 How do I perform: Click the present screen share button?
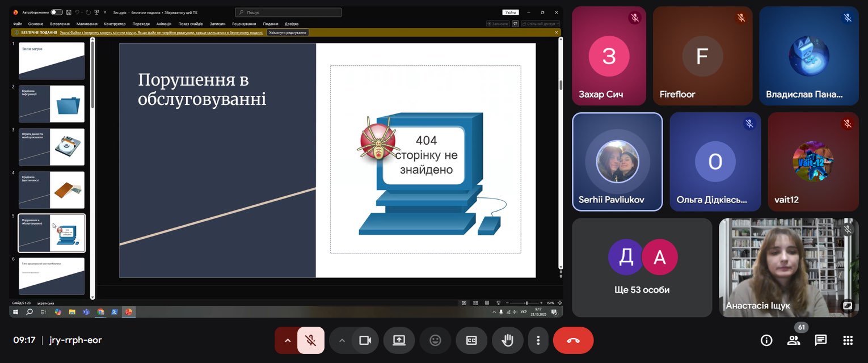coord(399,340)
